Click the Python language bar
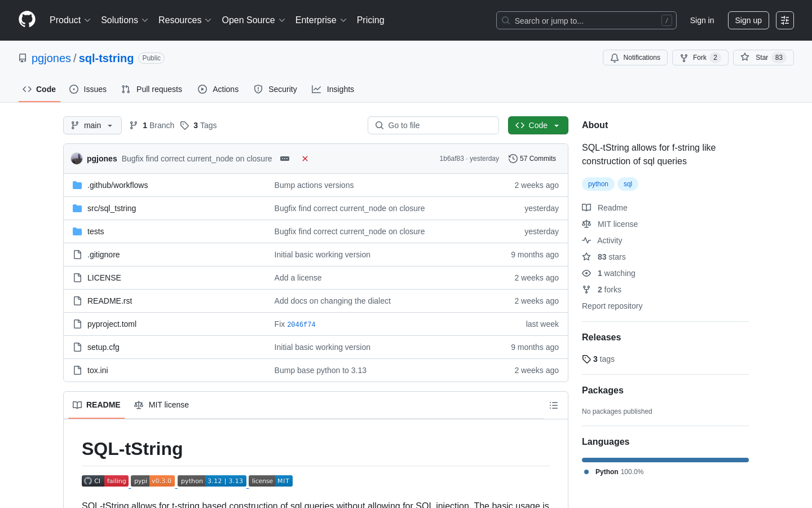Viewport: 812px width, 508px height. (x=665, y=460)
